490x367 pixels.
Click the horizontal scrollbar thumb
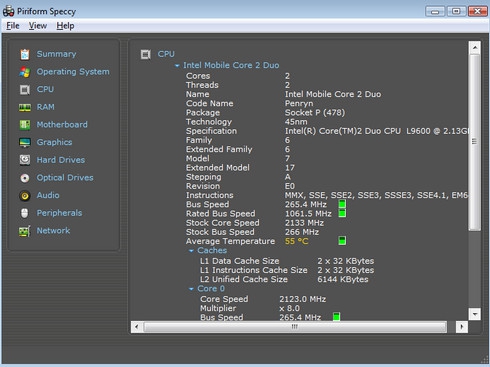(295, 327)
